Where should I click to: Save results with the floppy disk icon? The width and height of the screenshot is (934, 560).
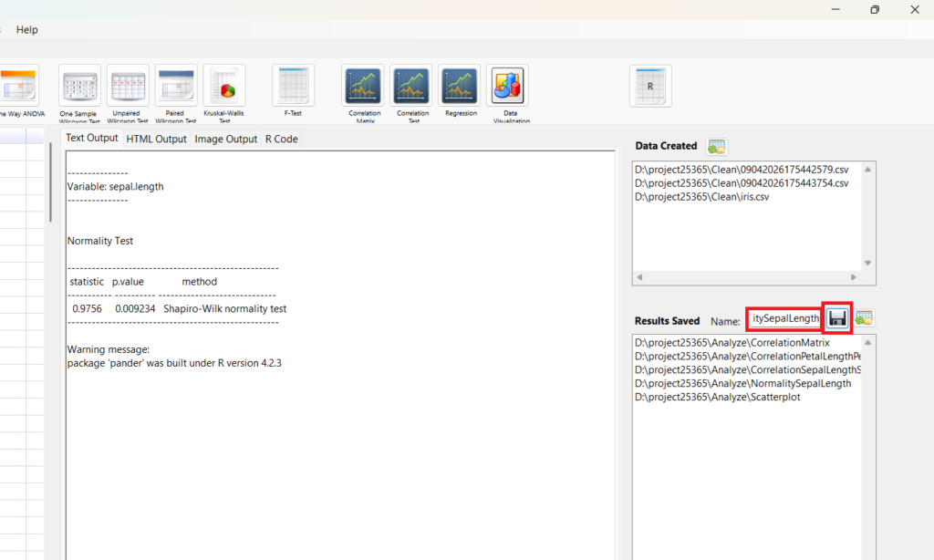click(837, 318)
